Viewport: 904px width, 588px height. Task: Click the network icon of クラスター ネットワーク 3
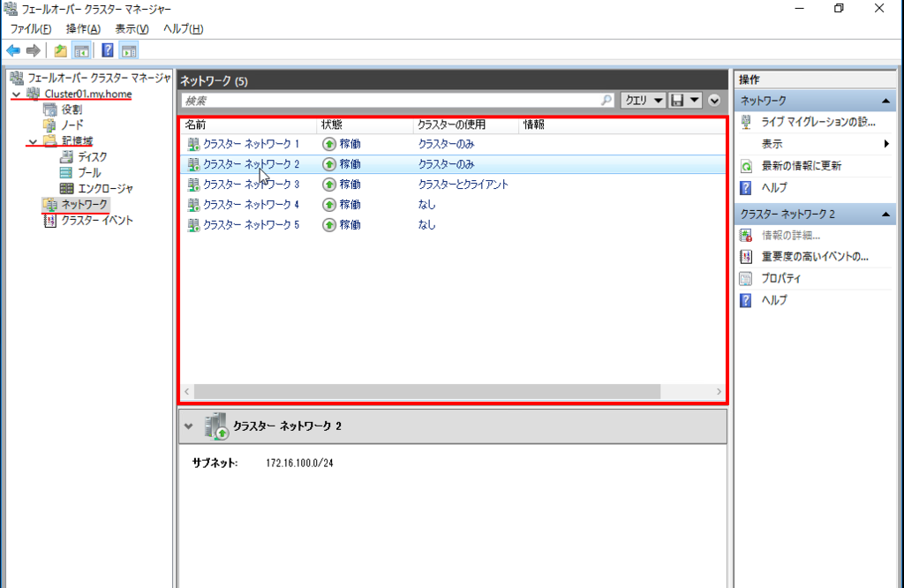[193, 185]
